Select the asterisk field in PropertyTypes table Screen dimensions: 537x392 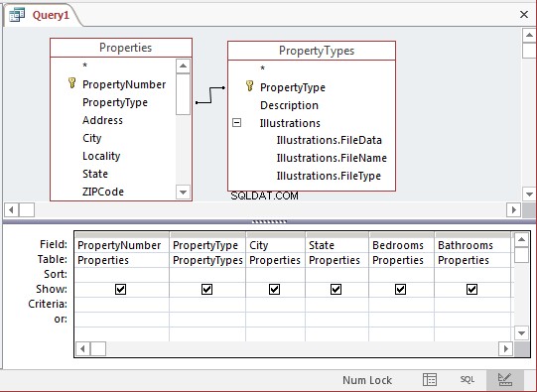point(263,68)
